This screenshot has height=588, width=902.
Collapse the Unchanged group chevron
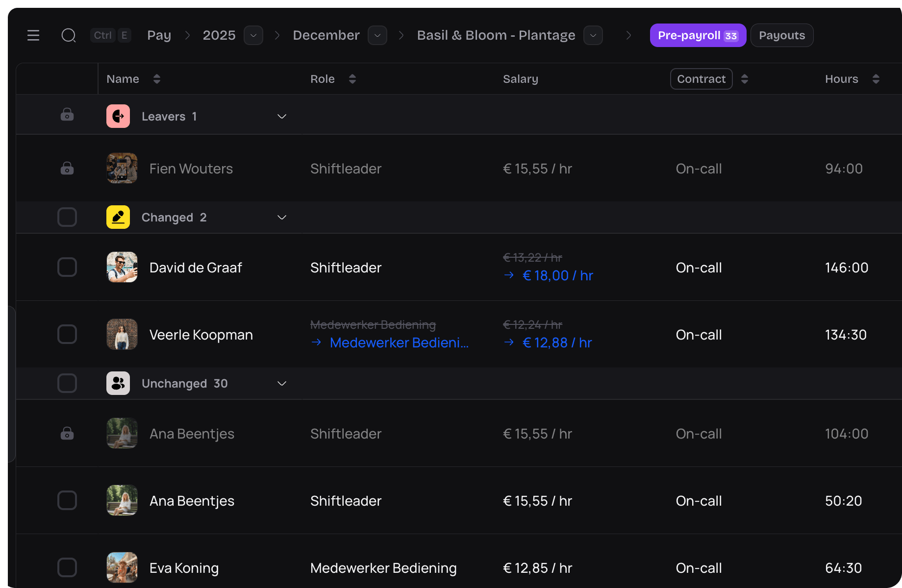pos(282,383)
